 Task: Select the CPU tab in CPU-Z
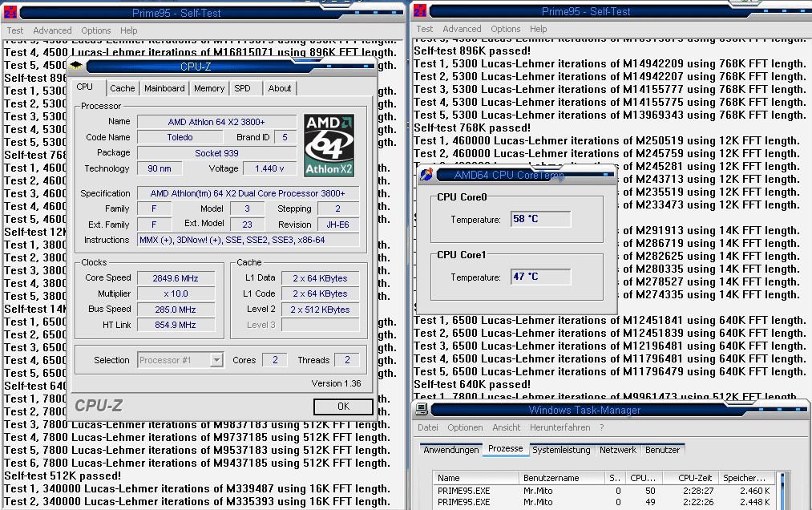click(85, 87)
